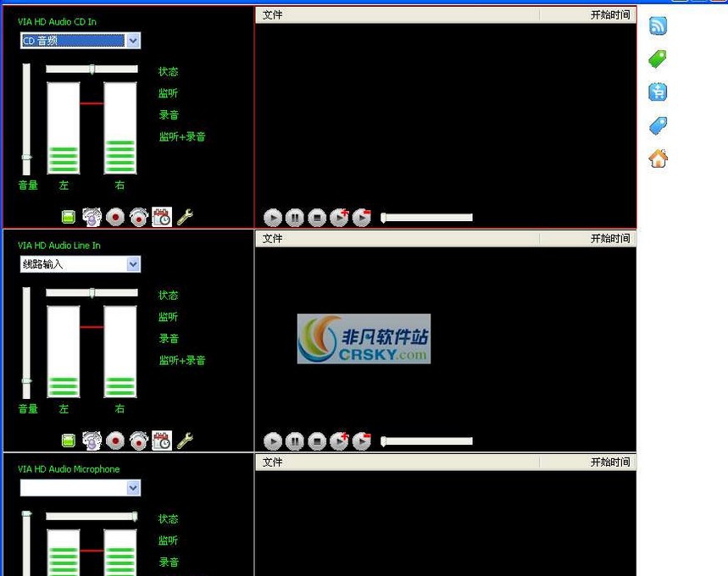Open the Microphone source dropdown arrow

(133, 488)
